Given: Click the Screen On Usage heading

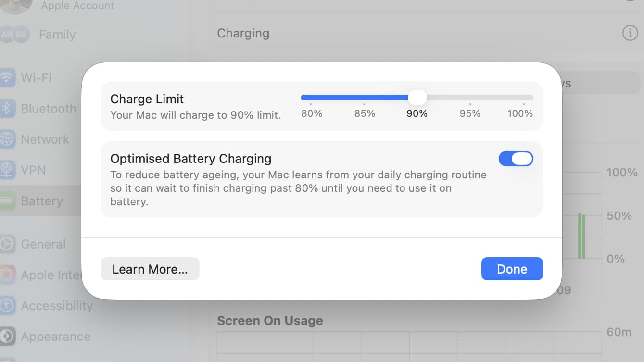Looking at the screenshot, I should point(270,320).
